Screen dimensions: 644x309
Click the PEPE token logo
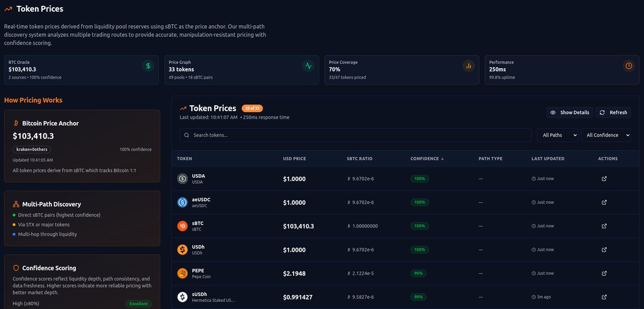182,274
